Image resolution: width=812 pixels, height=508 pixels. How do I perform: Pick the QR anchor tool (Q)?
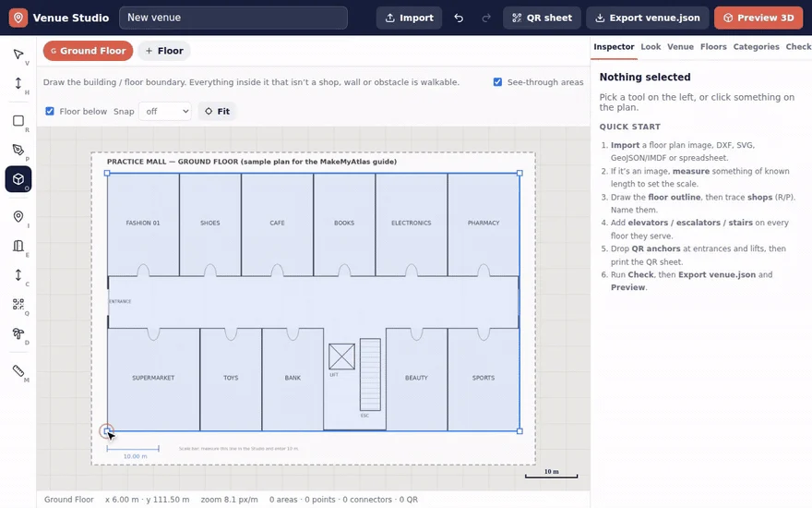tap(18, 304)
